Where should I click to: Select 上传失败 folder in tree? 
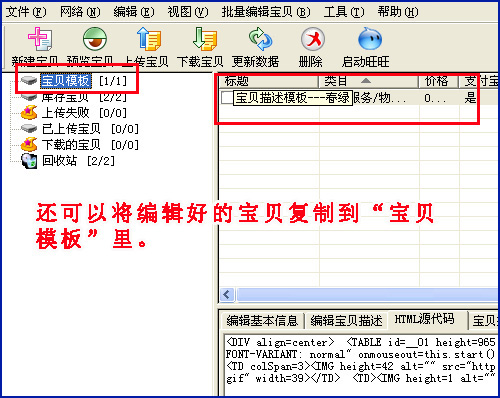point(65,113)
